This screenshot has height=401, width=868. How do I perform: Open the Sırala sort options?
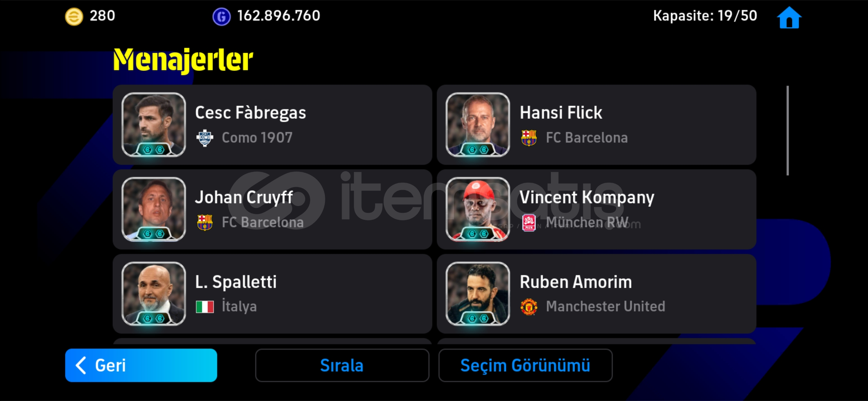(342, 365)
